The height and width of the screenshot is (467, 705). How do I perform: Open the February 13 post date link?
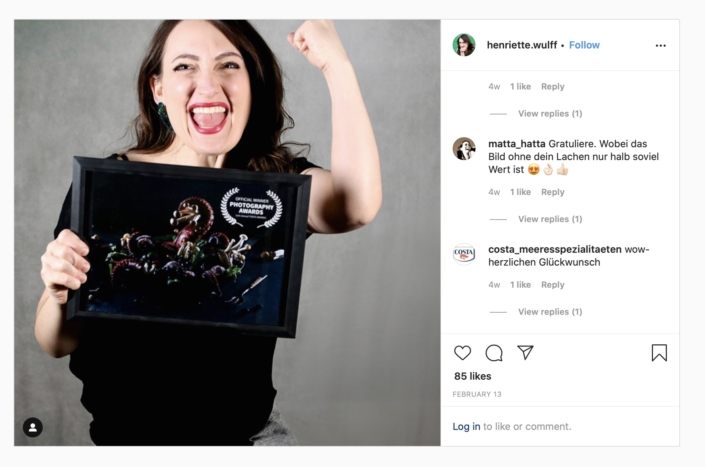tap(477, 394)
